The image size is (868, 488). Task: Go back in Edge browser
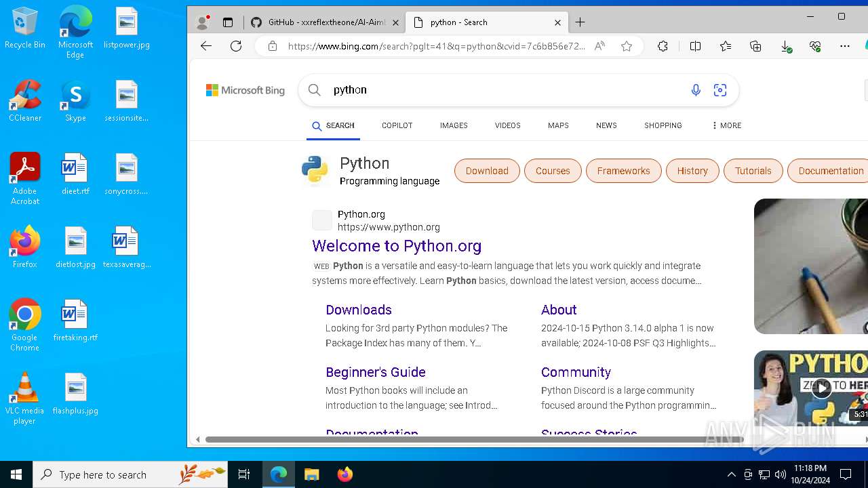coord(206,46)
